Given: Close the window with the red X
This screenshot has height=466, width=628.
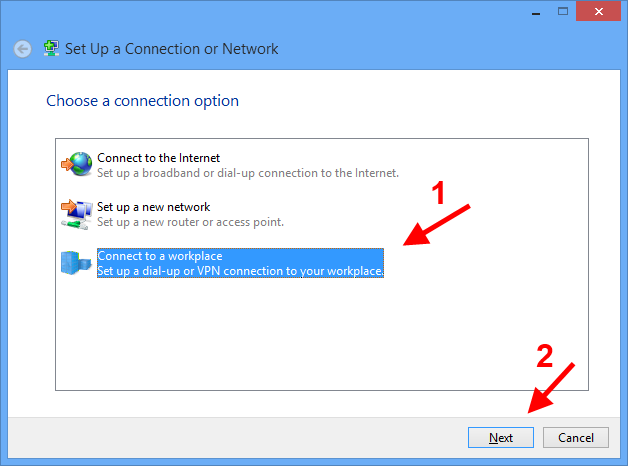Looking at the screenshot, I should coord(598,11).
